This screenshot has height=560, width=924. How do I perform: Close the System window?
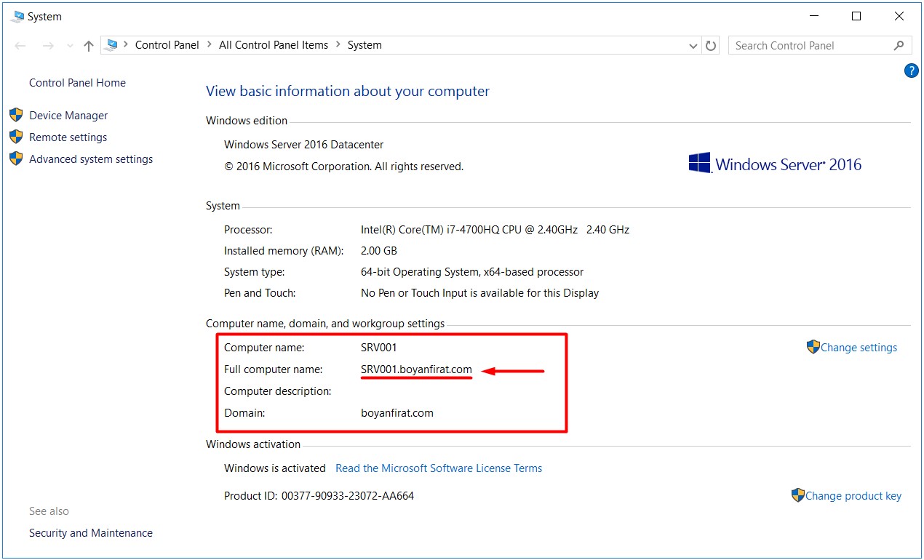(899, 16)
